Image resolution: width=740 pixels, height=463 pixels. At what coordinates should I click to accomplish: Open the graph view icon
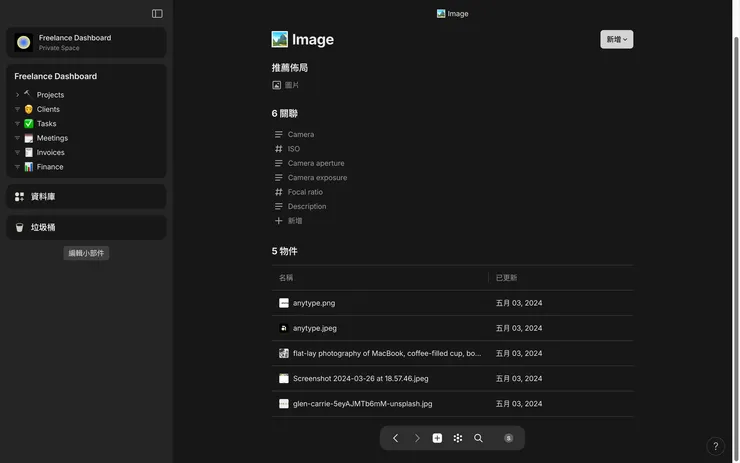458,438
